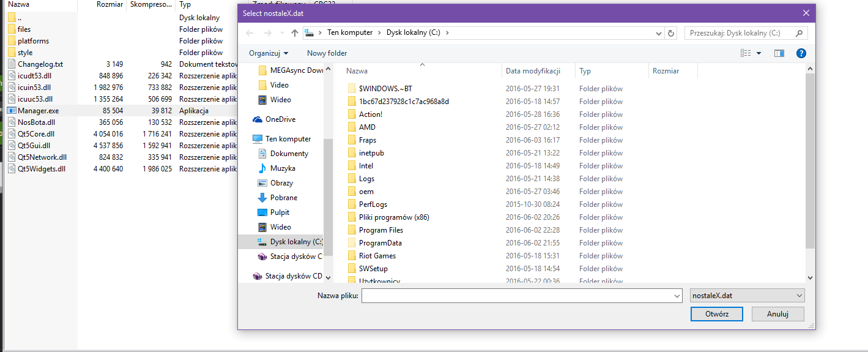Select the files folder in archive window
868x352 pixels.
[x=24, y=29]
